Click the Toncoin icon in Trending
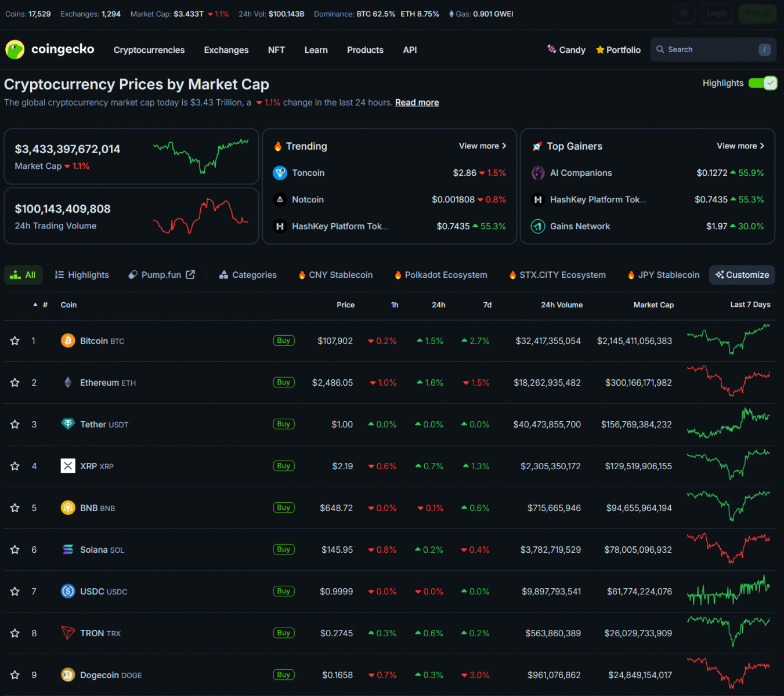 pyautogui.click(x=280, y=173)
